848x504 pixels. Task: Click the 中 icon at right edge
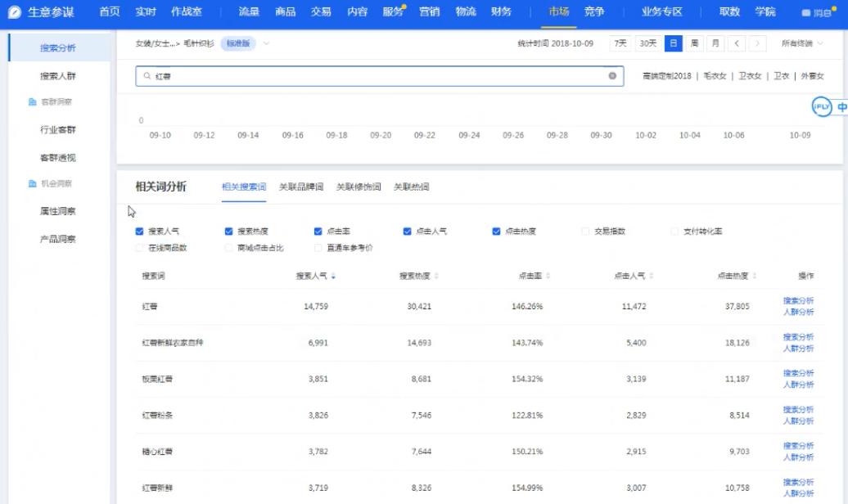(x=841, y=106)
